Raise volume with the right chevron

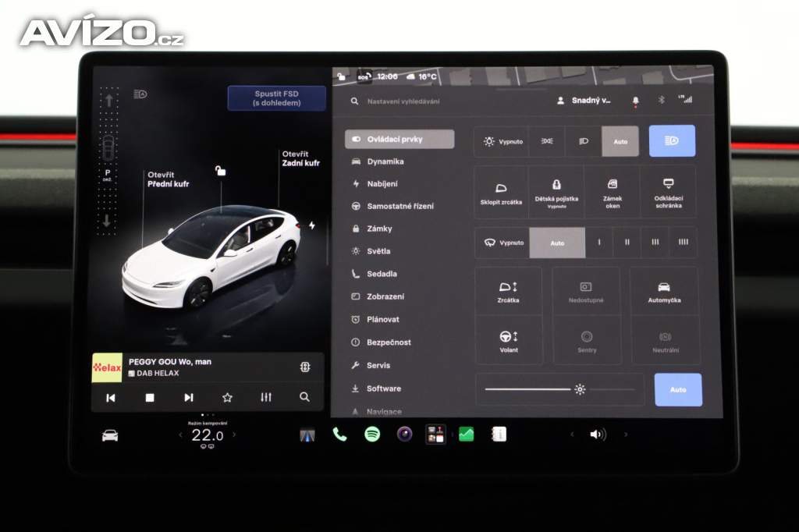[x=626, y=434]
